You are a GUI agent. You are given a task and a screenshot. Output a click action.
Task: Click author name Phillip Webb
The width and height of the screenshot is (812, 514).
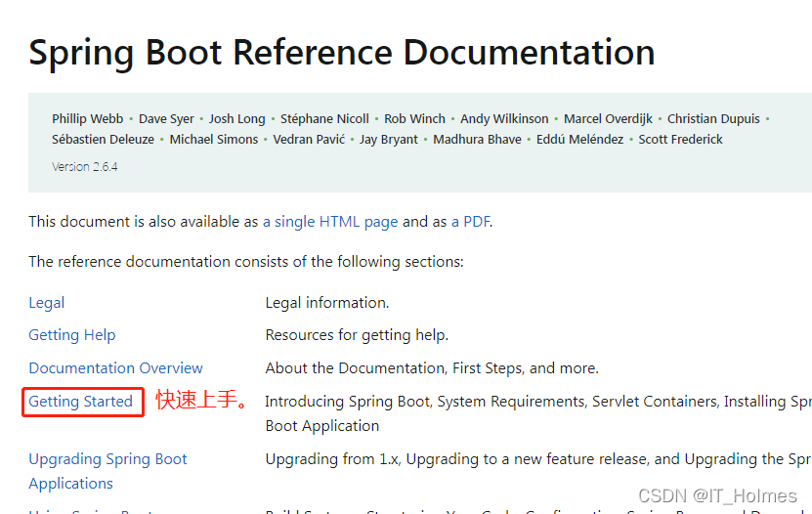coord(88,119)
